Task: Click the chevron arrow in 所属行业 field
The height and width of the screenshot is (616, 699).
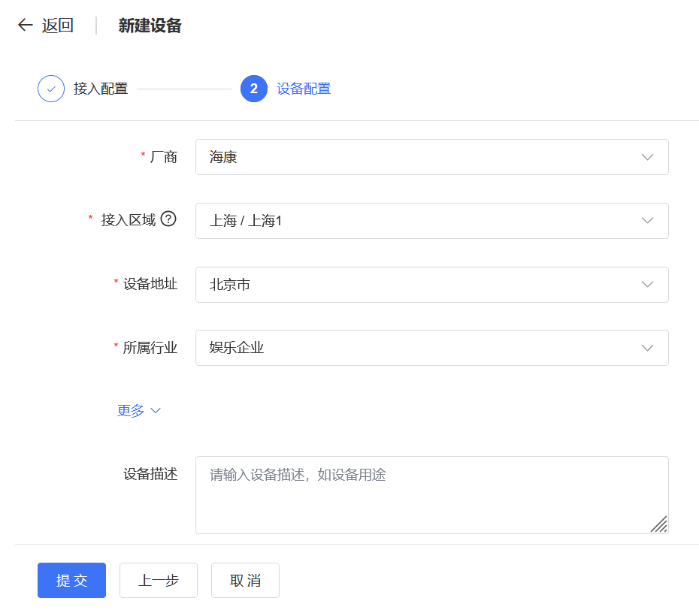Action: click(647, 348)
